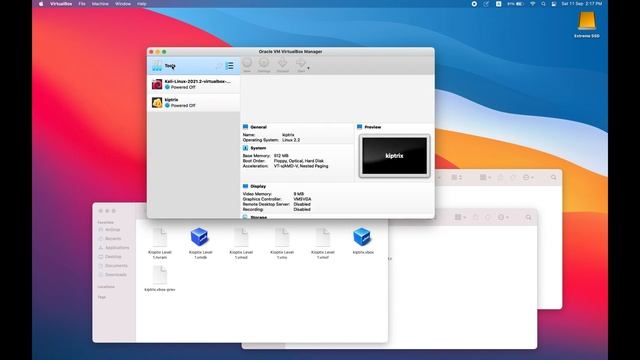Click the date and time in menu bar
This screenshot has width=640, height=360.
tap(582, 4)
